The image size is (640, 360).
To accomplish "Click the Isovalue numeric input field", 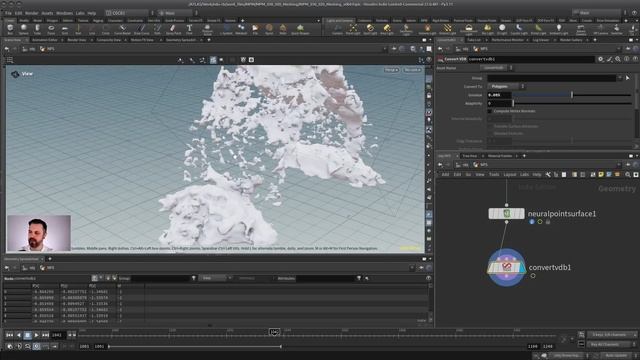I will pos(499,95).
